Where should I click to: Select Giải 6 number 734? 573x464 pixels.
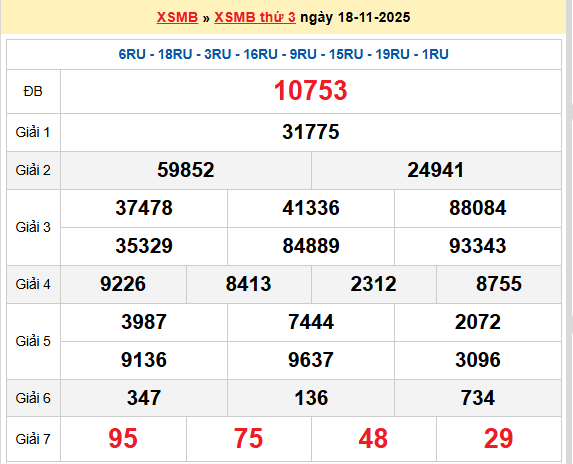pyautogui.click(x=478, y=398)
